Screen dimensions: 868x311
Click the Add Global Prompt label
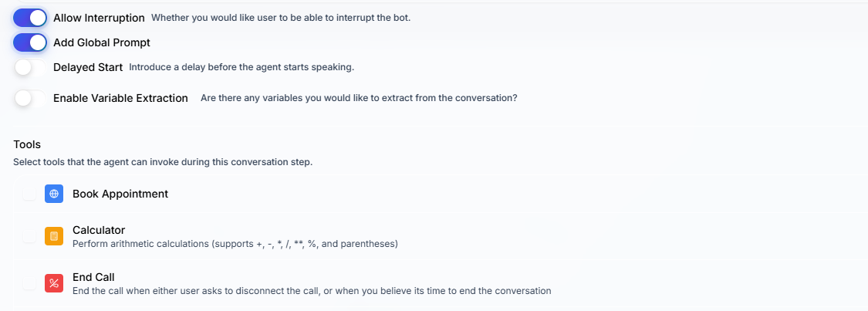click(x=102, y=42)
